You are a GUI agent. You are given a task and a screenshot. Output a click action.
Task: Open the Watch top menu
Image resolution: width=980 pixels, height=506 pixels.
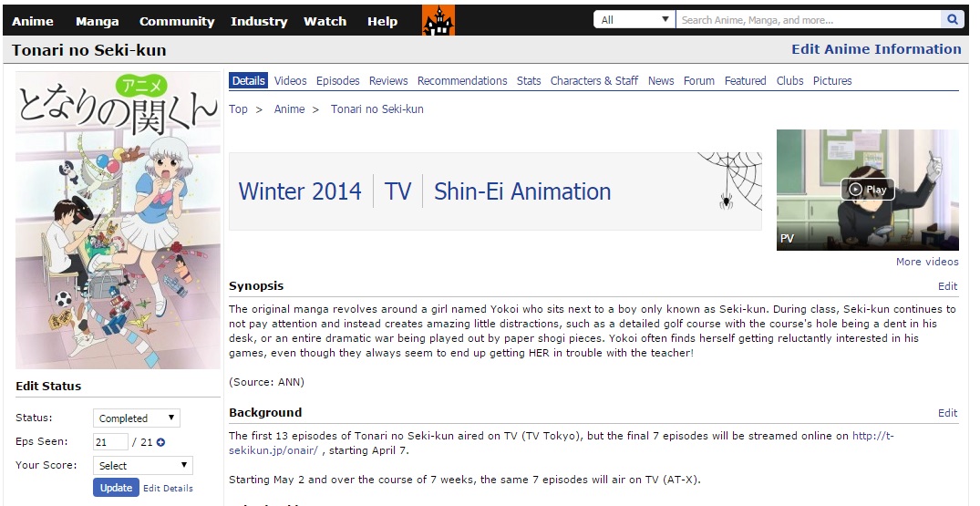325,21
